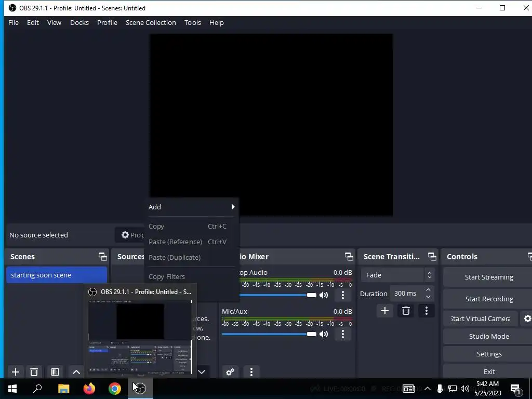532x399 pixels.
Task: Mute Mic/Aux speaker toggle
Action: 324,334
